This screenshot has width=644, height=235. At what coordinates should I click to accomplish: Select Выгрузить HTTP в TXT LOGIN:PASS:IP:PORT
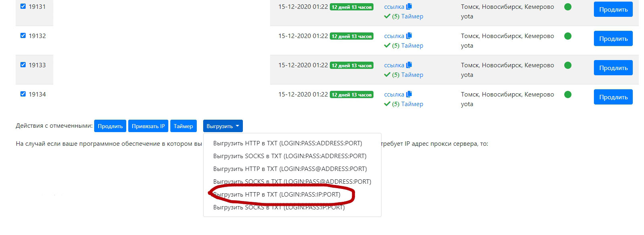coord(277,195)
